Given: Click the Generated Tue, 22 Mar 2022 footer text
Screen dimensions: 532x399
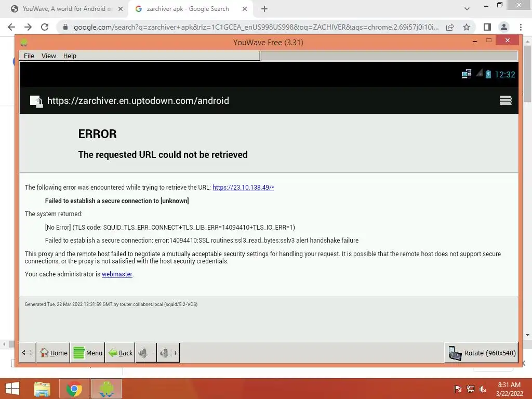Looking at the screenshot, I should 111,304.
